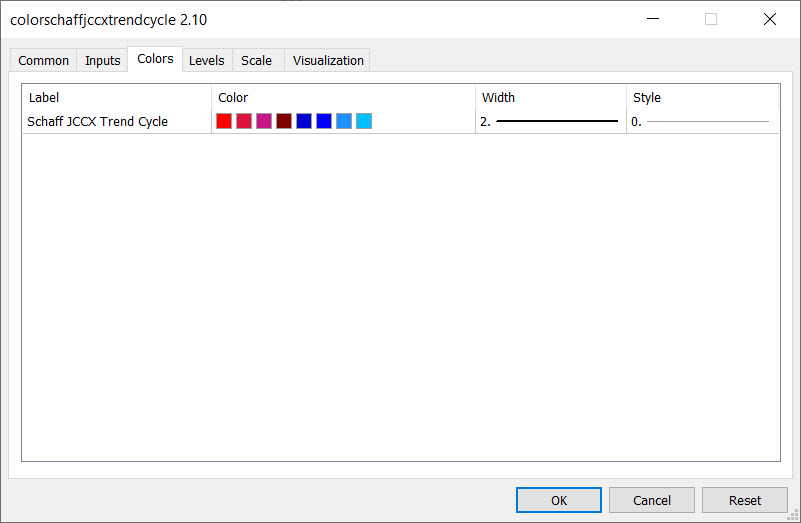Click the Label column header

coord(116,97)
